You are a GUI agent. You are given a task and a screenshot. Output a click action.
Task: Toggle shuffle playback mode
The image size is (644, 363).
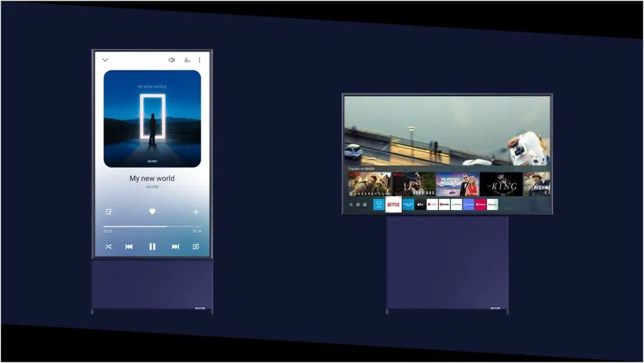pos(109,247)
